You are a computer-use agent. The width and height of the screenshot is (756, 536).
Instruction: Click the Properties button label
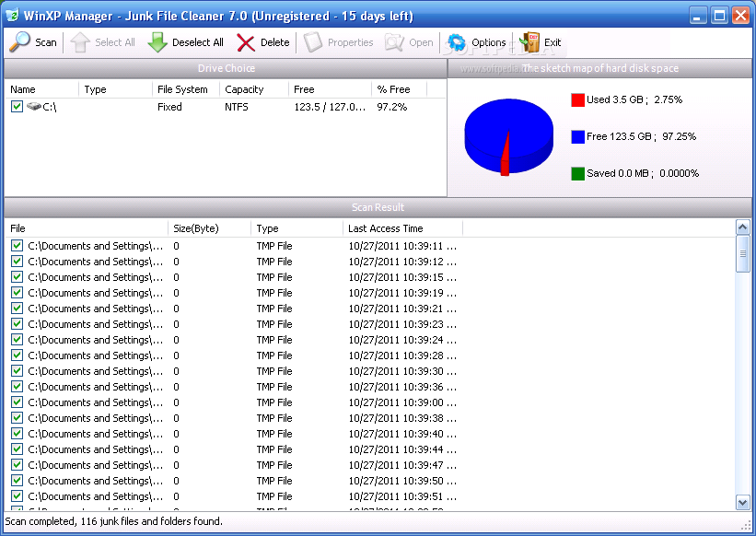(x=351, y=42)
